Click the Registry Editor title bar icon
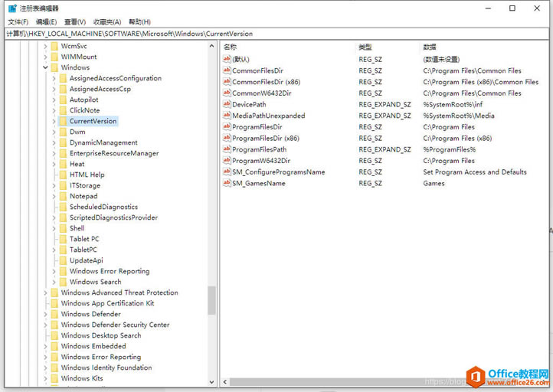The height and width of the screenshot is (392, 553). click(x=12, y=8)
